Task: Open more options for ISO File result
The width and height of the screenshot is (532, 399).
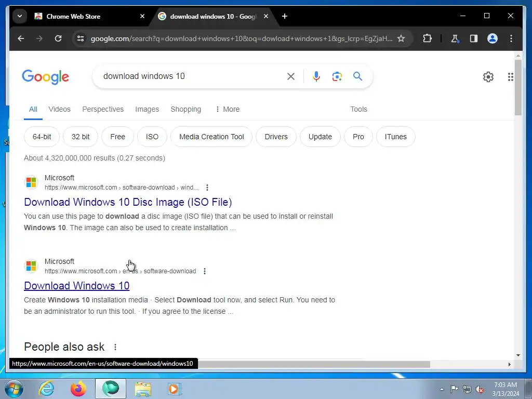Action: click(x=207, y=188)
